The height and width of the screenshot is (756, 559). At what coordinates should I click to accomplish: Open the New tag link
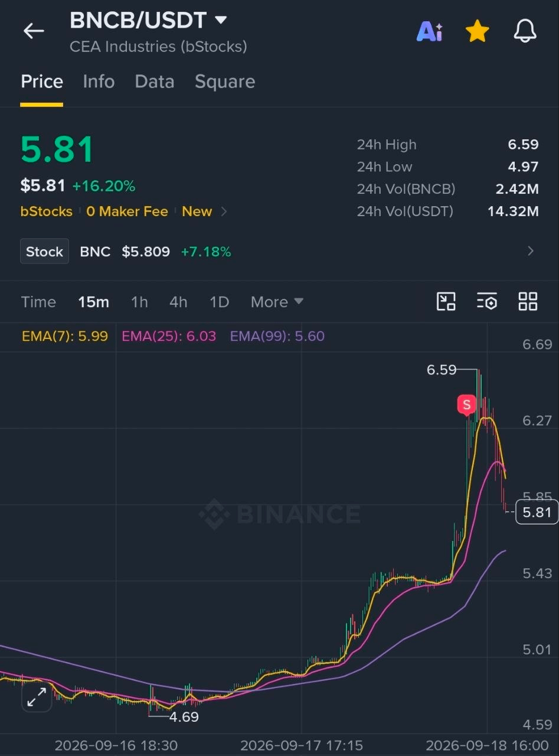197,211
